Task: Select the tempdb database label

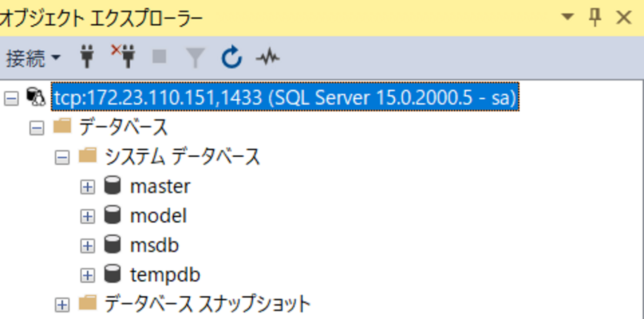Action: pyautogui.click(x=164, y=274)
